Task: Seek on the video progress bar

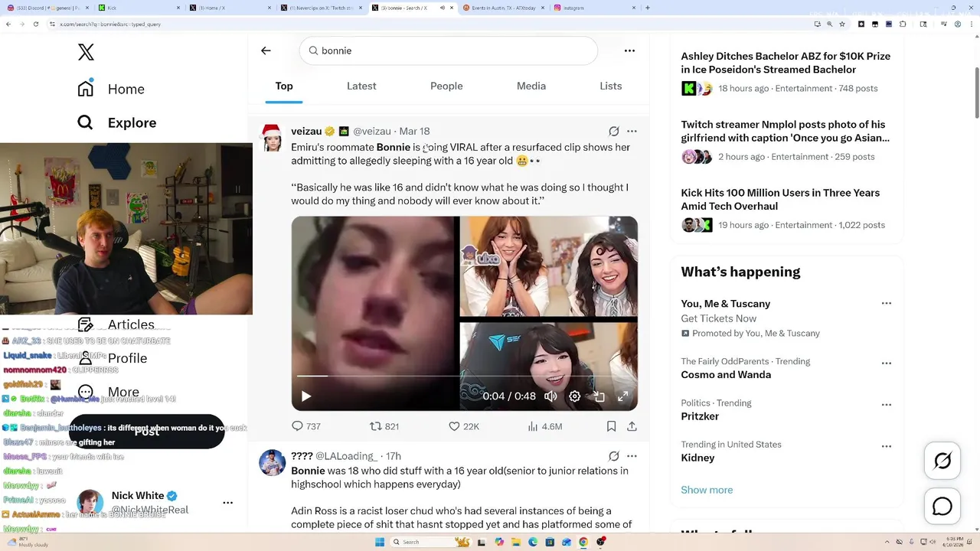Action: point(464,376)
